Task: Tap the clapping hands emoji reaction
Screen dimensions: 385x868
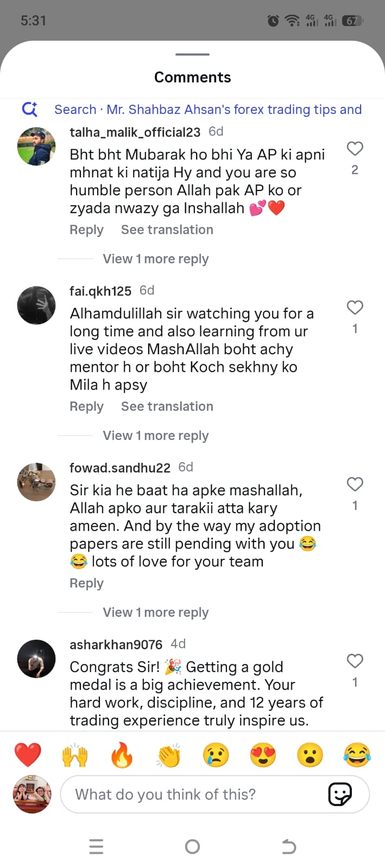Action: pyautogui.click(x=169, y=755)
